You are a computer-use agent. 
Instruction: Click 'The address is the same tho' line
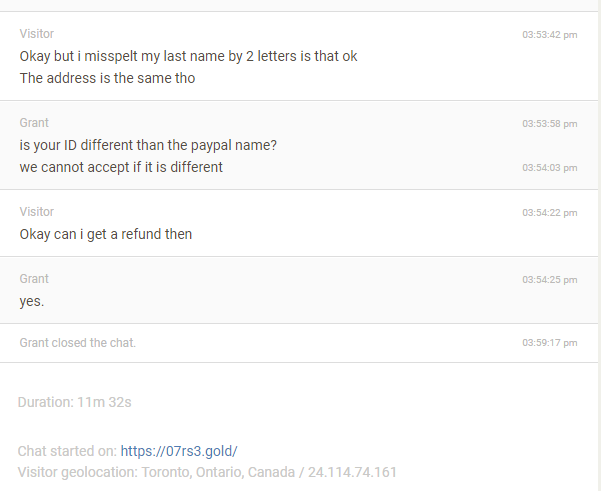coord(107,78)
